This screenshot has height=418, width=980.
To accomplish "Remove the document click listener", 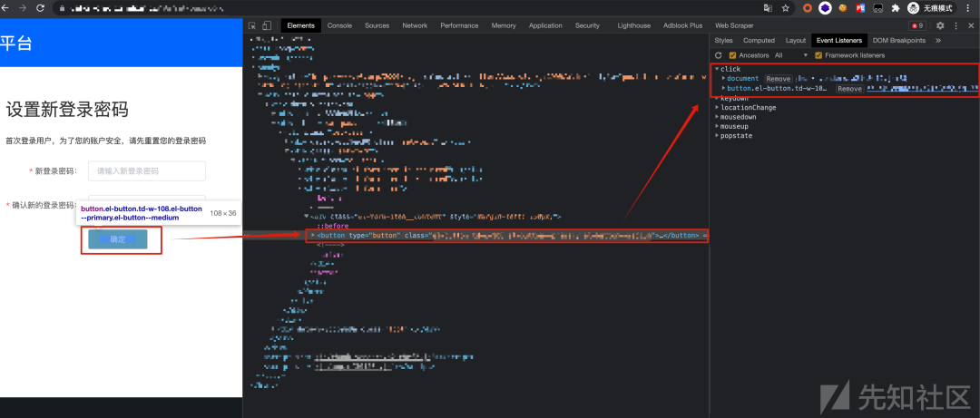I will [x=779, y=79].
